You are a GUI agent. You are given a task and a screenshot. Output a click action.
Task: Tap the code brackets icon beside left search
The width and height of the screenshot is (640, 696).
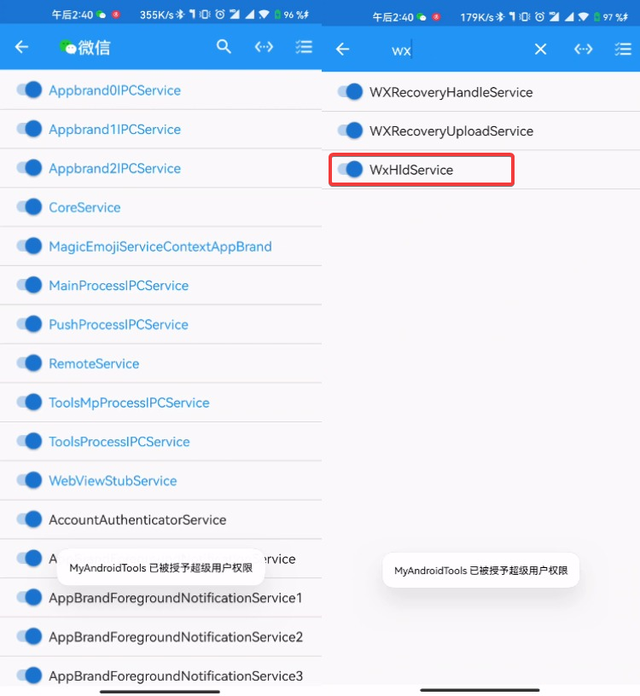click(264, 47)
